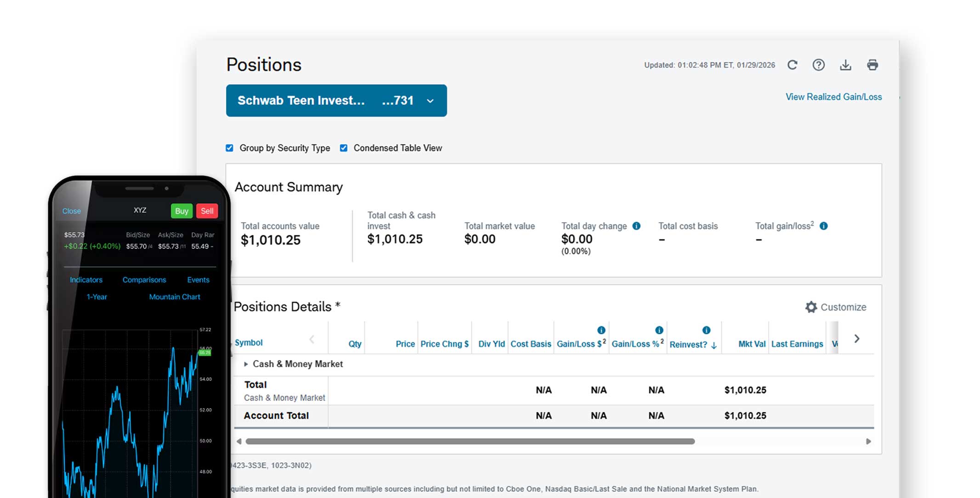Expand the Cash & Money Market row

(246, 364)
